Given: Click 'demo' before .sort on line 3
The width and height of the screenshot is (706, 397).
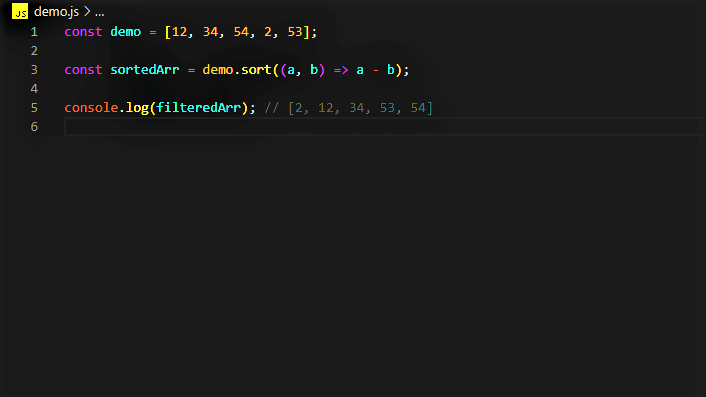Looking at the screenshot, I should point(218,70).
